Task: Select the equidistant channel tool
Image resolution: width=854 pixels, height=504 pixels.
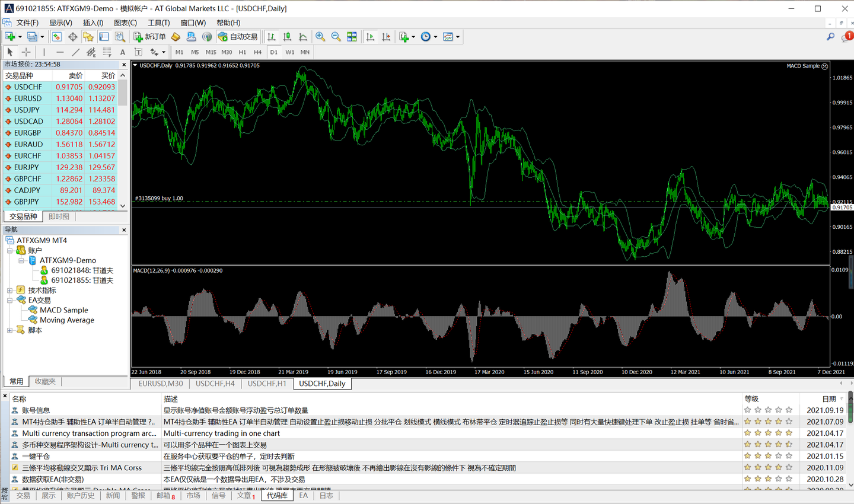Action: (x=91, y=52)
